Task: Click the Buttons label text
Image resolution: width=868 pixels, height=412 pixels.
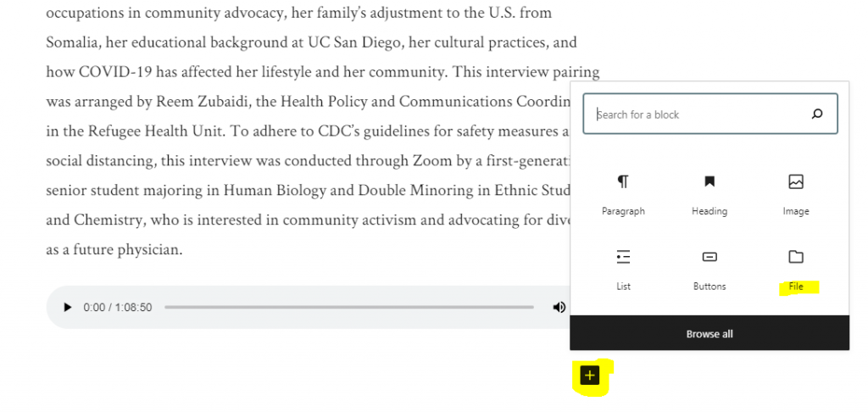Action: pyautogui.click(x=709, y=287)
